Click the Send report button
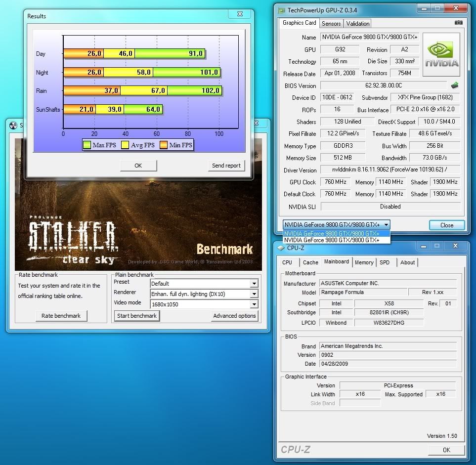This screenshot has width=476, height=465. point(226,166)
